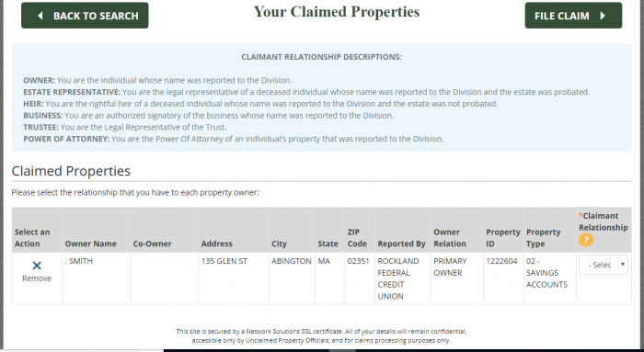Open the orange question mark help icon
This screenshot has width=644, height=352.
586,240
